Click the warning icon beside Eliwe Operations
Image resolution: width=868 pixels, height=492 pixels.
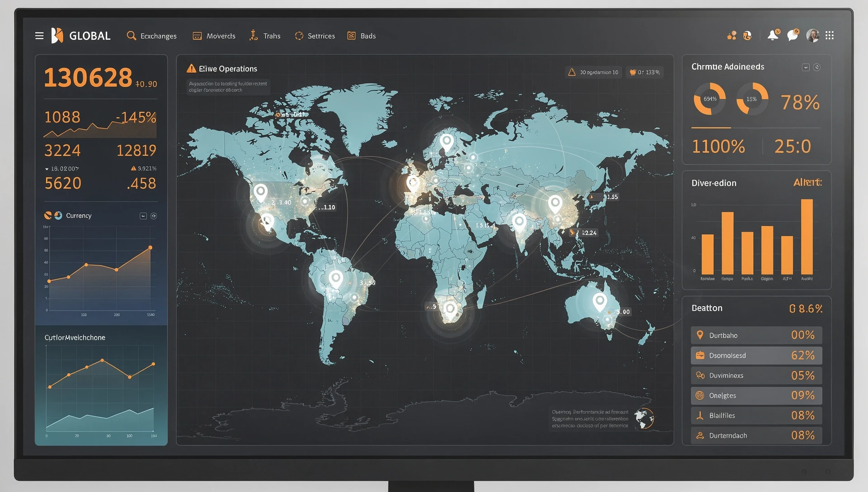[x=192, y=68]
